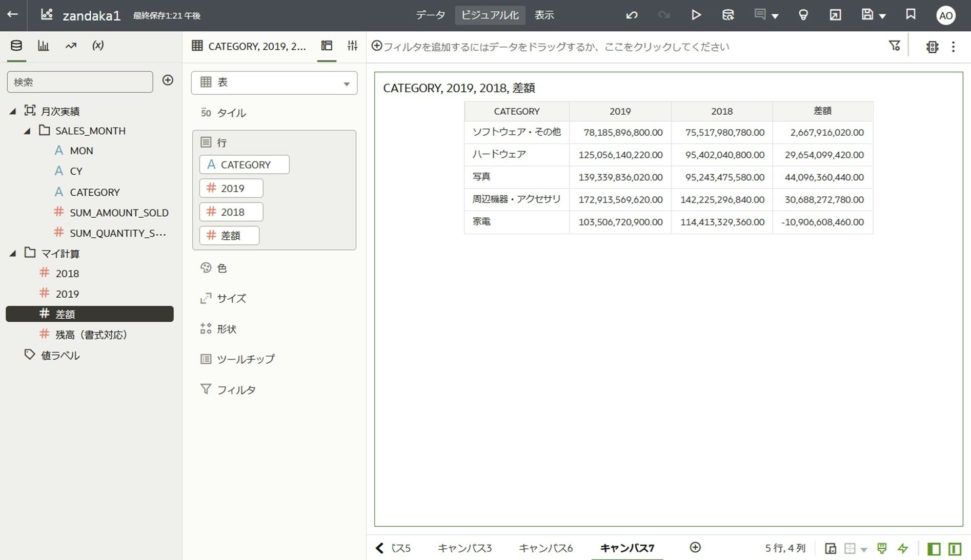Collapse the マイ計算 folder
Screen dimensions: 971x560
pyautogui.click(x=13, y=254)
